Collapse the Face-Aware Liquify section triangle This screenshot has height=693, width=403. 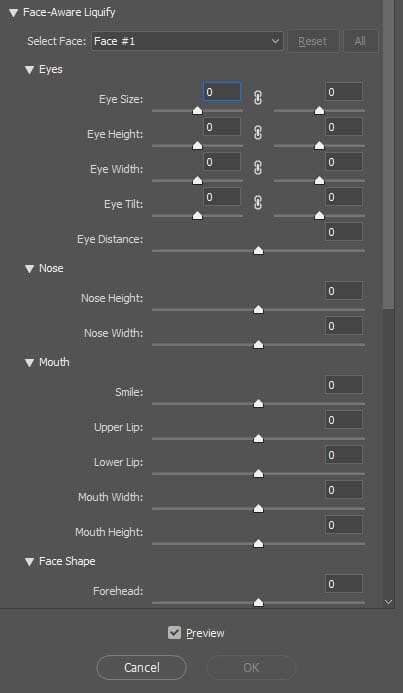coord(14,13)
